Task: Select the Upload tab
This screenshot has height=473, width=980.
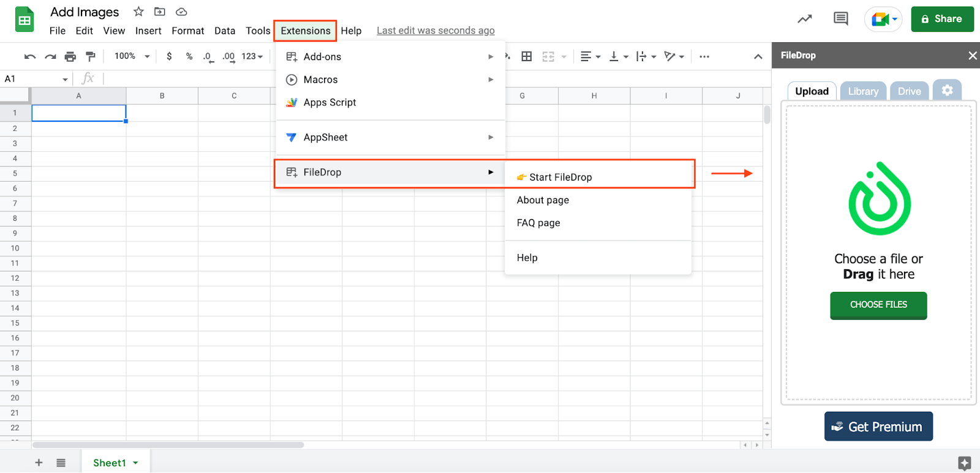Action: [x=812, y=91]
